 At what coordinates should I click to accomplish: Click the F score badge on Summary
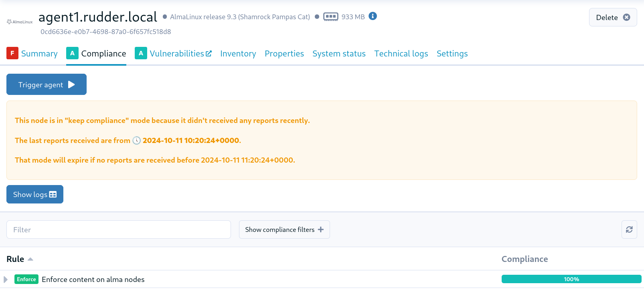(12, 53)
